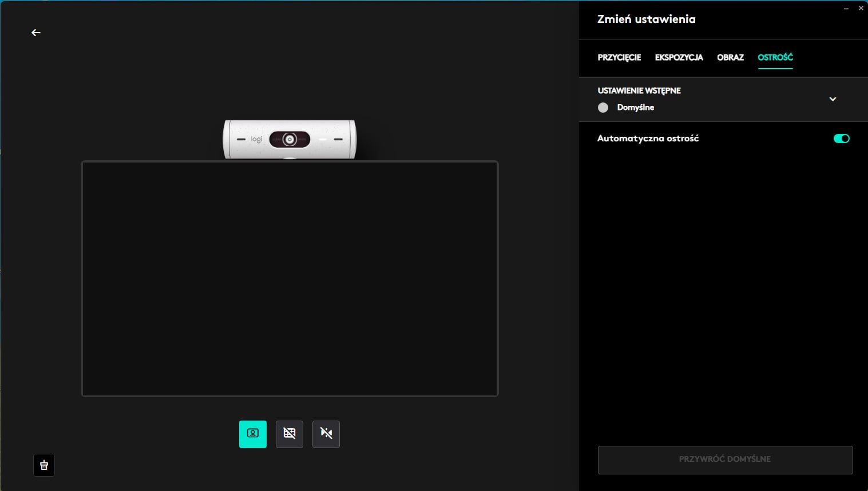868x491 pixels.
Task: Minimize the Logi settings window
Action: click(x=846, y=9)
